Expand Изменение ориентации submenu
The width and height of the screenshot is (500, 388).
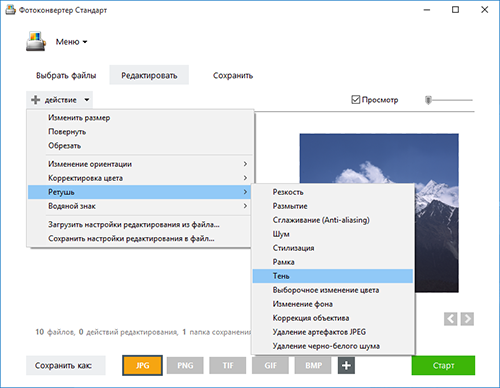(140, 164)
